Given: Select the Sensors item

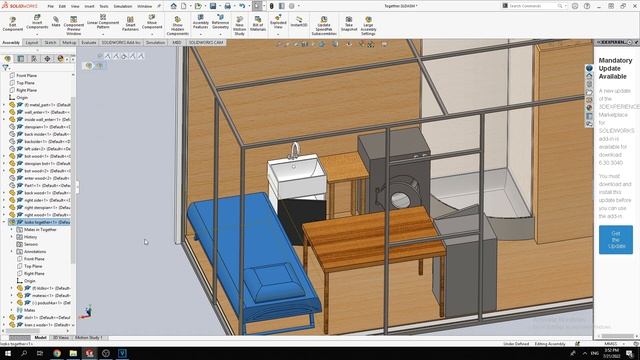Looking at the screenshot, I should (x=31, y=244).
